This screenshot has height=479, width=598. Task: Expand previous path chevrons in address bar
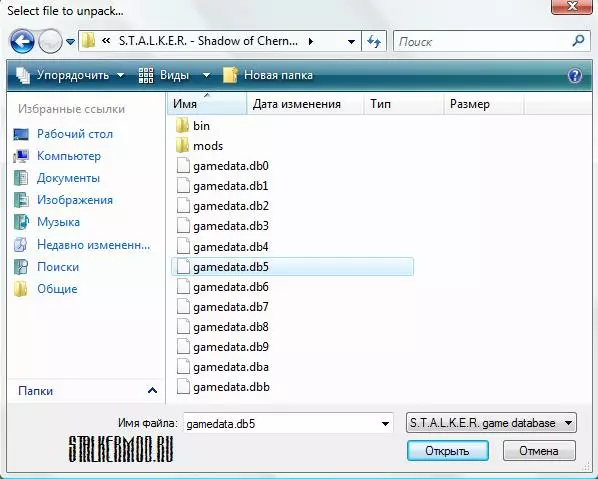(x=106, y=40)
